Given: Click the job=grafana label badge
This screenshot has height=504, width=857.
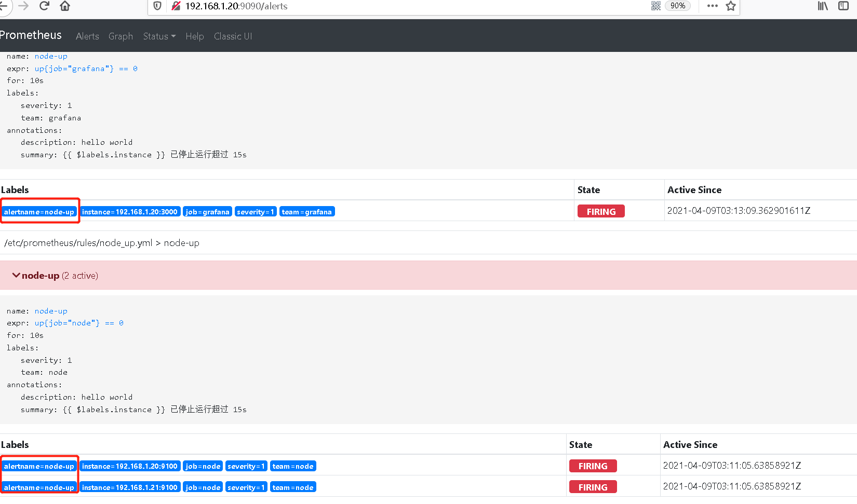Looking at the screenshot, I should tap(207, 211).
